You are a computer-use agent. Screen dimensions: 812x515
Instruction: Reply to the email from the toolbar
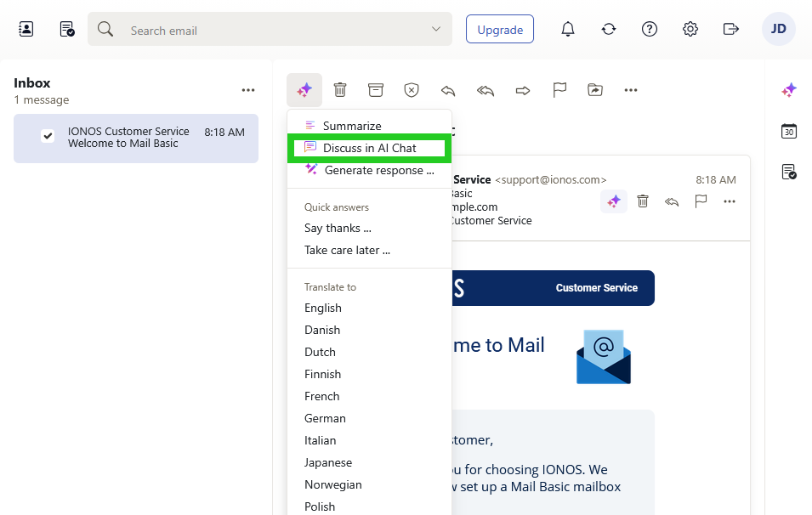coord(448,90)
